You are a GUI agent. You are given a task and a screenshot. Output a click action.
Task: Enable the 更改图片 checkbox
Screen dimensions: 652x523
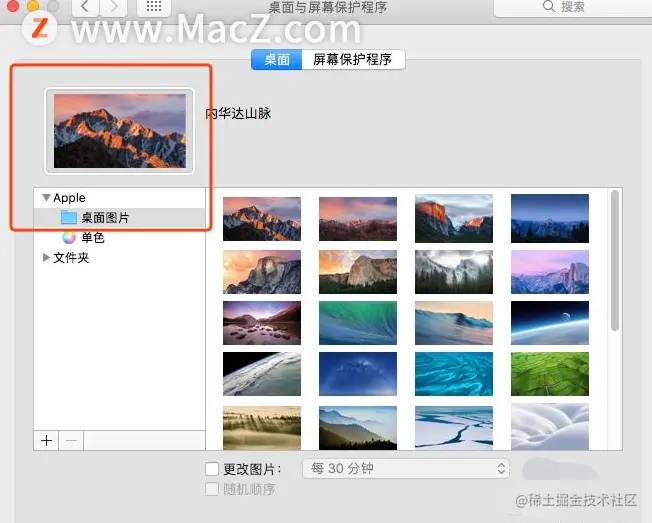212,469
